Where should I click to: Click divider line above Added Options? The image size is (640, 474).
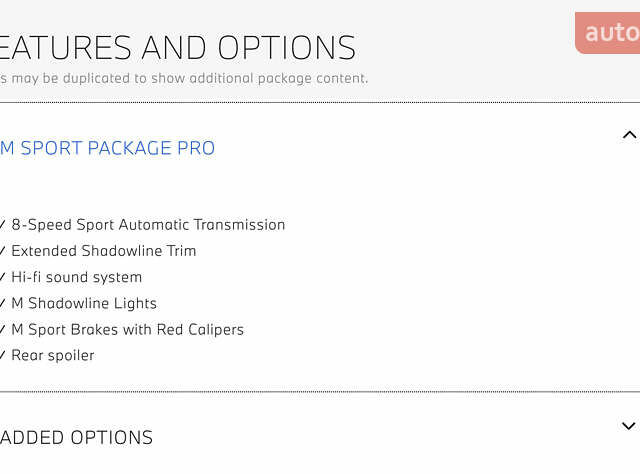tap(320, 392)
